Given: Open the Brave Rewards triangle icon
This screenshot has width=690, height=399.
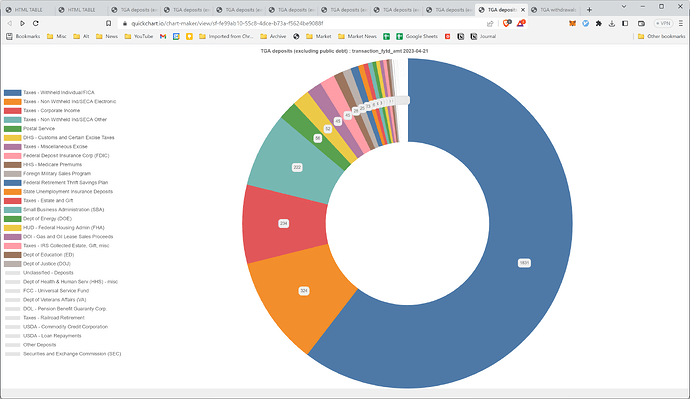Looking at the screenshot, I should 521,23.
